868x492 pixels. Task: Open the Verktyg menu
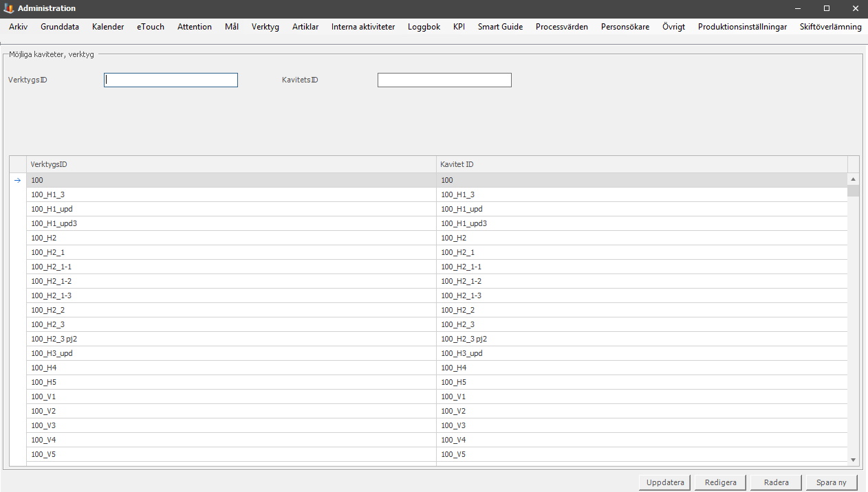[265, 27]
